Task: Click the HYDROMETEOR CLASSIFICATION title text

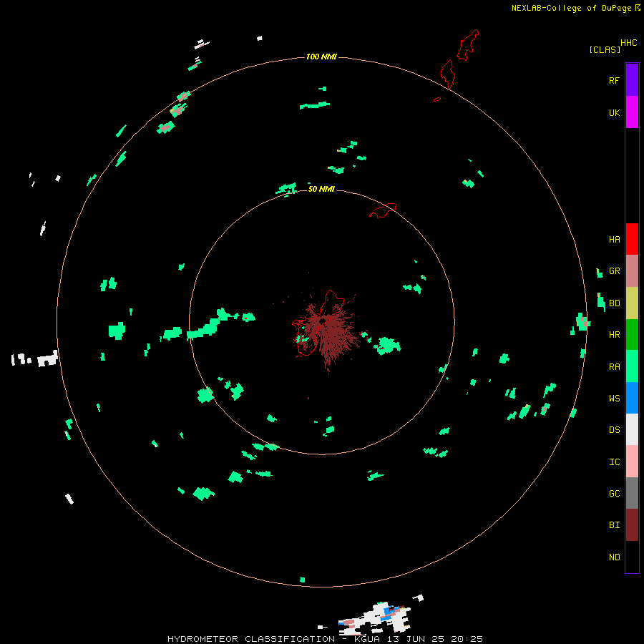Action: [x=251, y=639]
